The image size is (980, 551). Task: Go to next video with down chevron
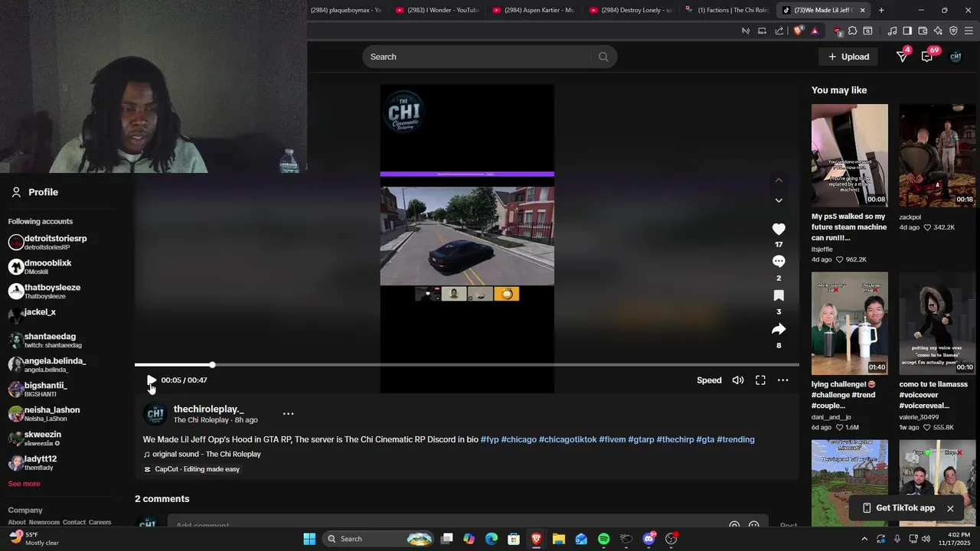click(x=779, y=201)
